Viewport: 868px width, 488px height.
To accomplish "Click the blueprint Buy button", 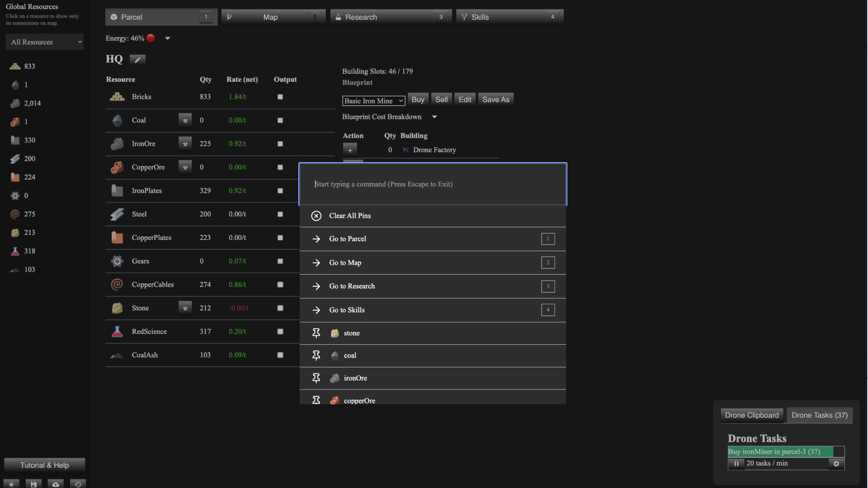I will (x=418, y=99).
